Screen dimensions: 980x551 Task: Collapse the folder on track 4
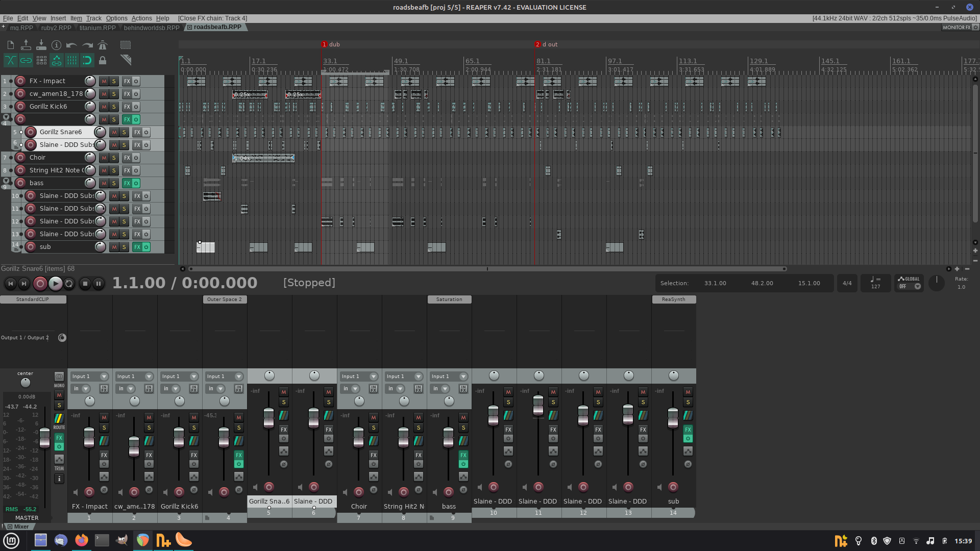tap(6, 117)
